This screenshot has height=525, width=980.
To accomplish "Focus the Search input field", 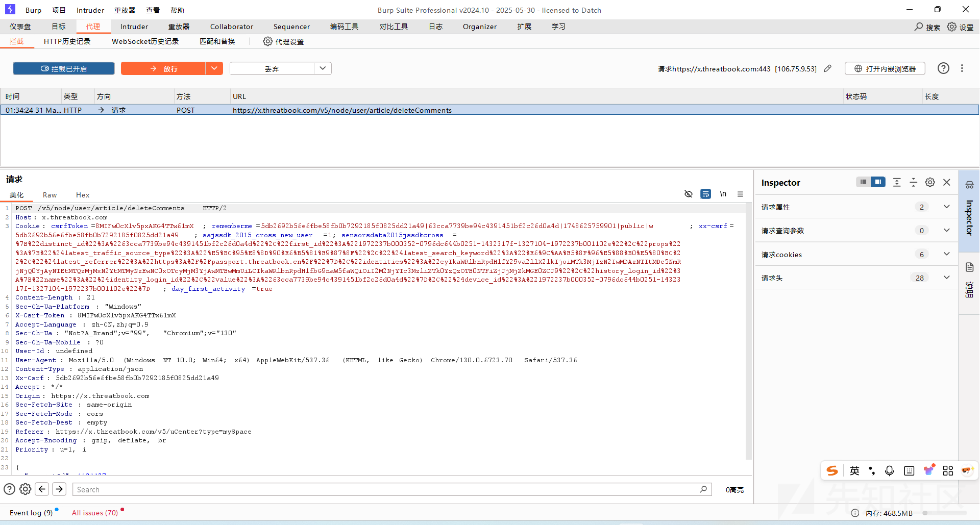I will (392, 489).
